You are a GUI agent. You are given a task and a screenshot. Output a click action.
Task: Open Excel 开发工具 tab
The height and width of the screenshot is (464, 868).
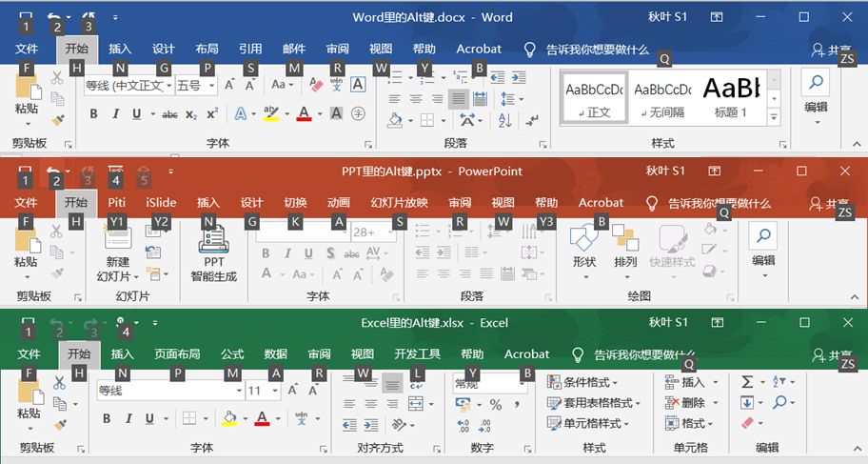418,354
